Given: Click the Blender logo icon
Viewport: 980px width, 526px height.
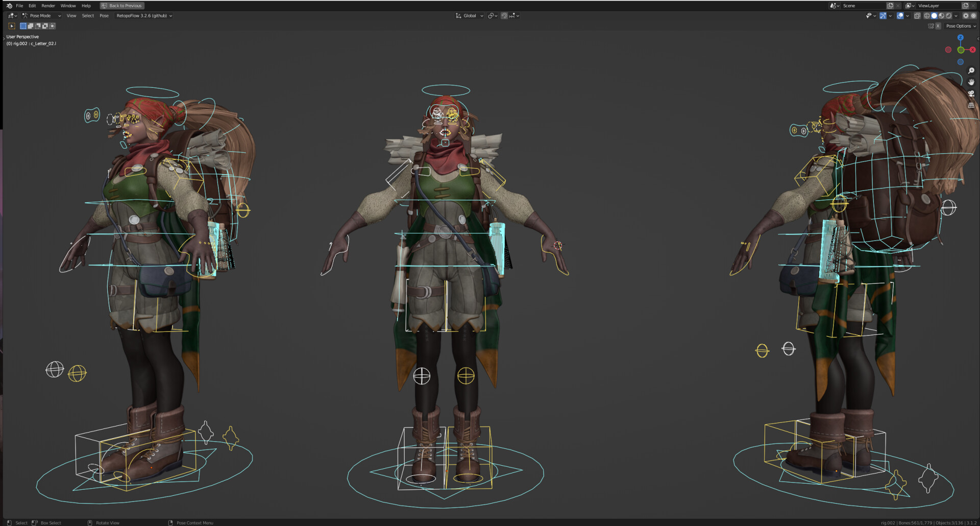Looking at the screenshot, I should 9,6.
